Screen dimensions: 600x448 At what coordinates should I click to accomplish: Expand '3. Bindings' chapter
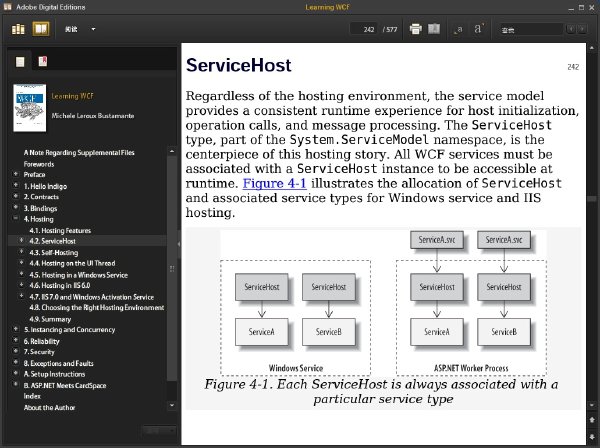tap(16, 207)
